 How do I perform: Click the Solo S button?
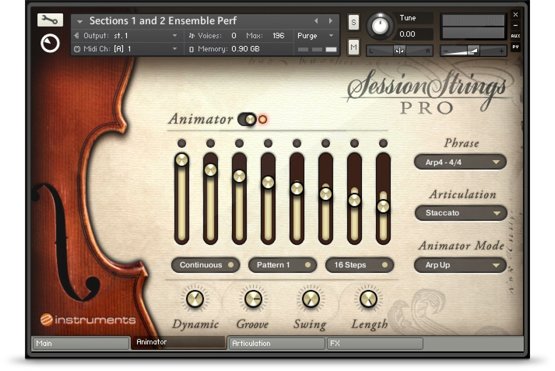353,23
